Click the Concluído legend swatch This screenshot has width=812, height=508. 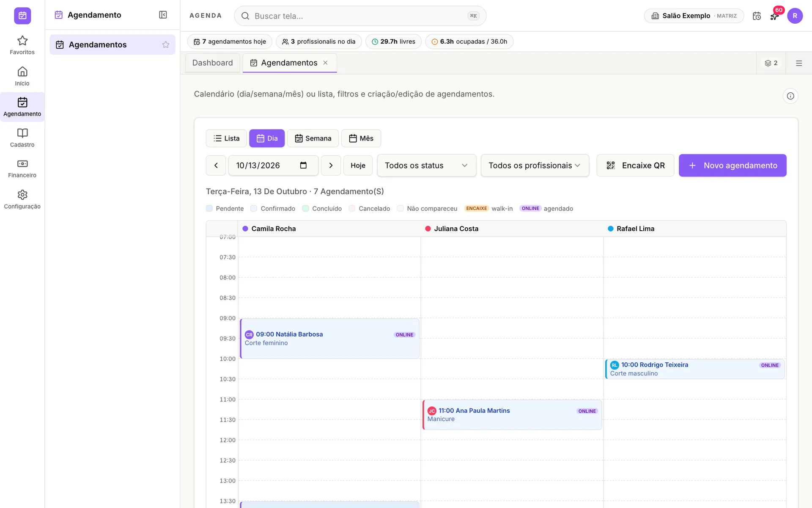(305, 208)
